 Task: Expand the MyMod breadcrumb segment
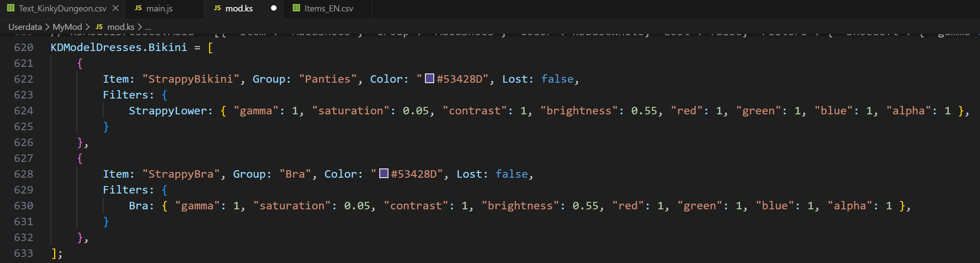pyautogui.click(x=67, y=27)
